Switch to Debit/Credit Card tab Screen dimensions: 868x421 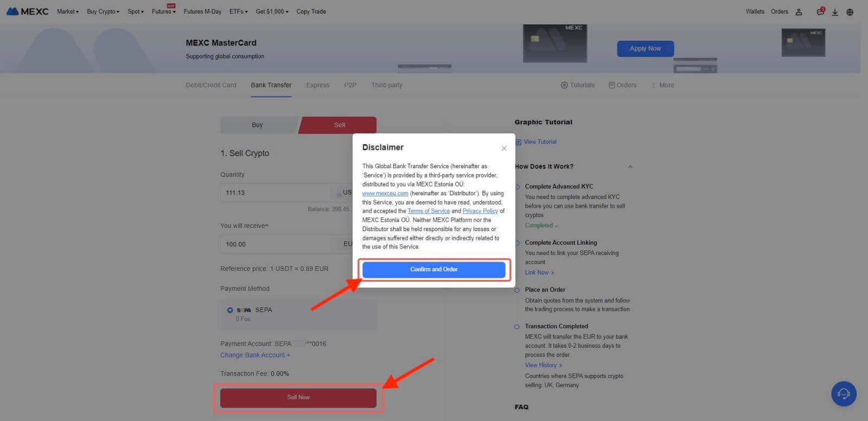211,85
